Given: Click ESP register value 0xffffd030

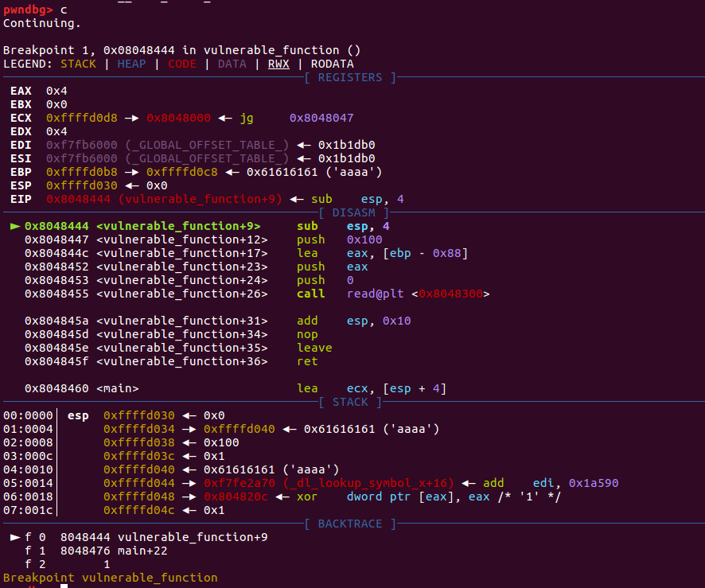Looking at the screenshot, I should pos(82,185).
